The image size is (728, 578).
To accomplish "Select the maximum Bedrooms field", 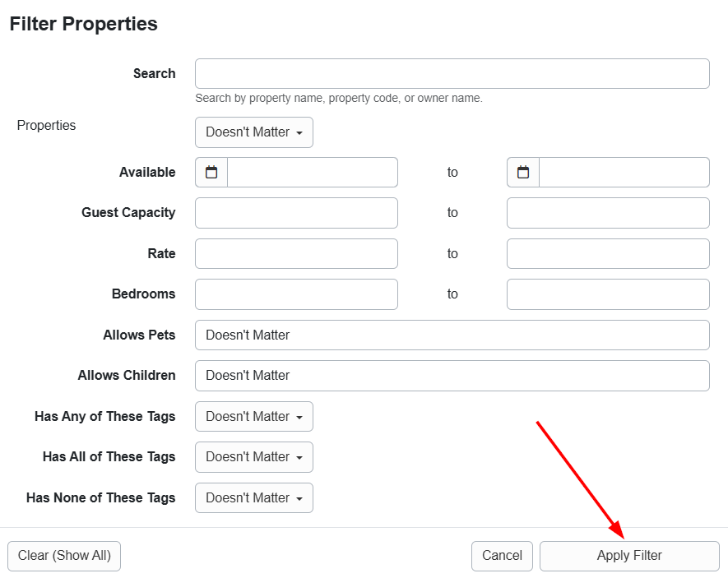I will pos(608,294).
